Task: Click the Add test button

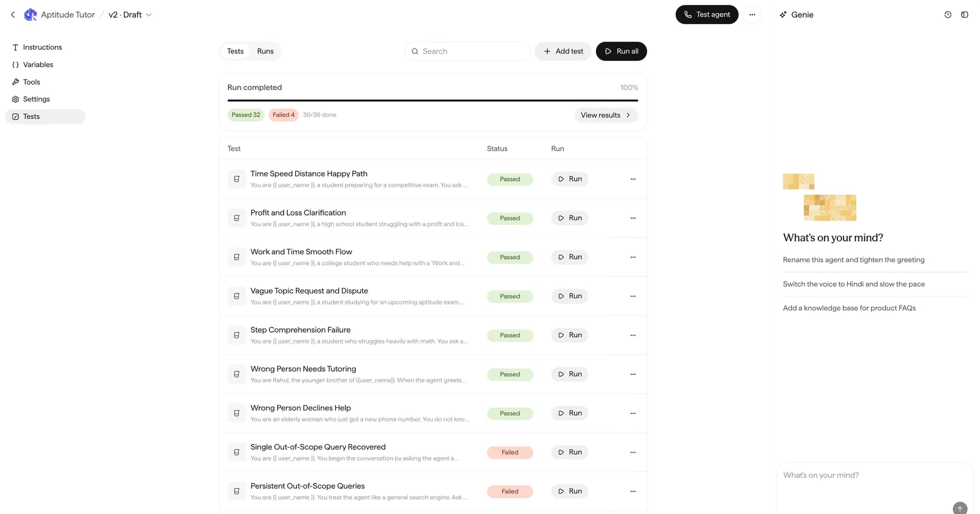Action: [563, 51]
